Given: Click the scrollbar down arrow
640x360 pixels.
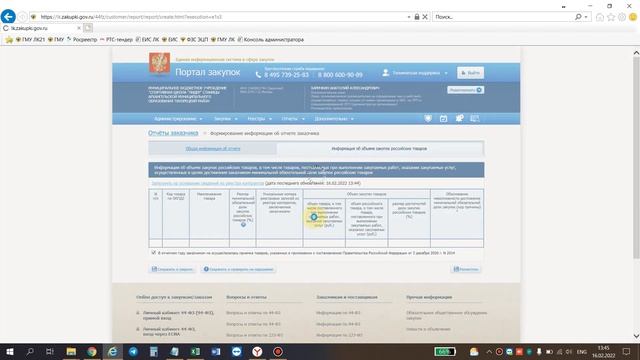Looking at the screenshot, I should tap(636, 336).
